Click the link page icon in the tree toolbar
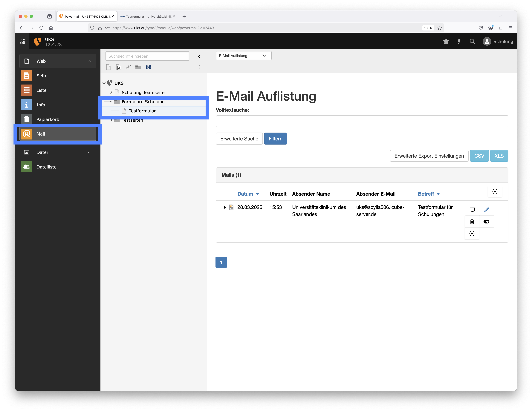 [128, 67]
